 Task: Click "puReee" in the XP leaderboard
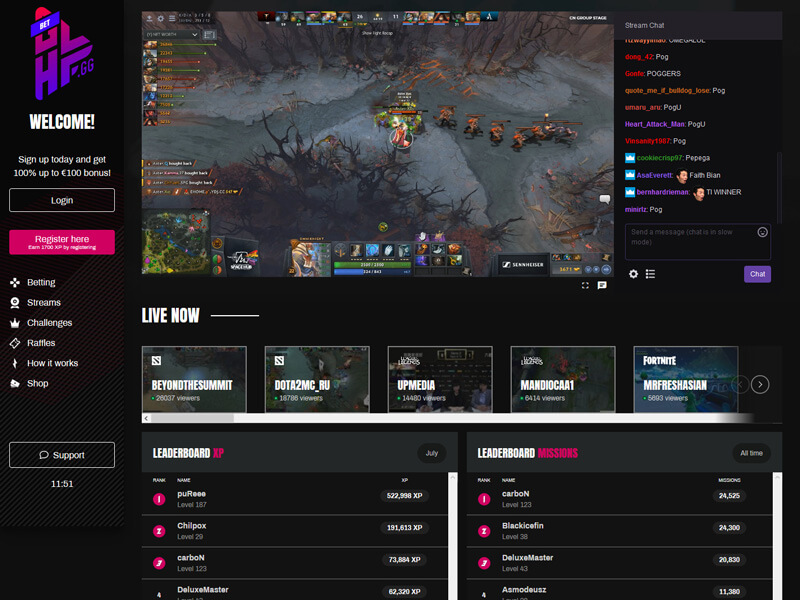[191, 494]
